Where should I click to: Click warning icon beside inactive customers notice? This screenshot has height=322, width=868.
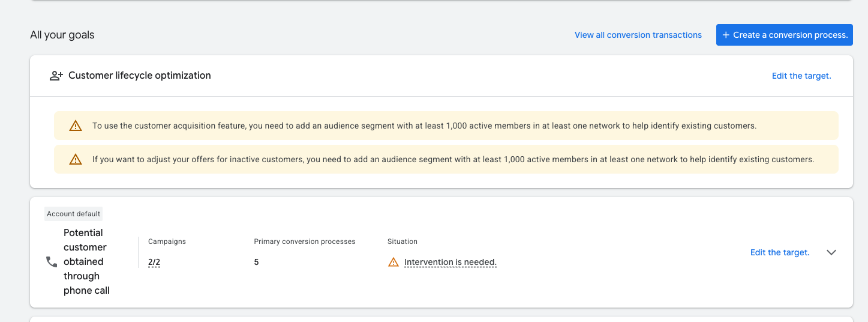pyautogui.click(x=75, y=160)
